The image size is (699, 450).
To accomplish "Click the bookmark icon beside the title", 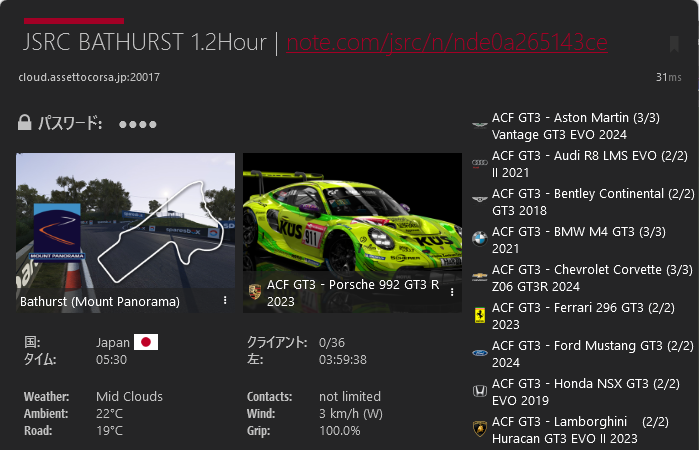I will coord(674,44).
